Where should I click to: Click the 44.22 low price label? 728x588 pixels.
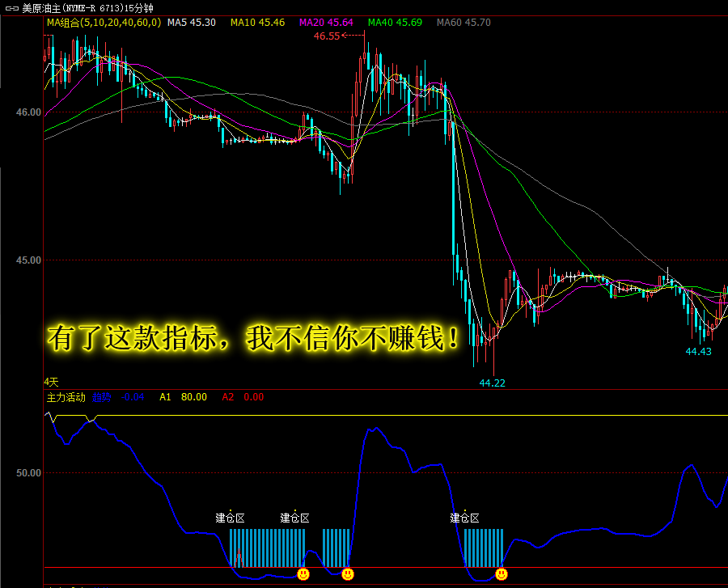coord(492,383)
